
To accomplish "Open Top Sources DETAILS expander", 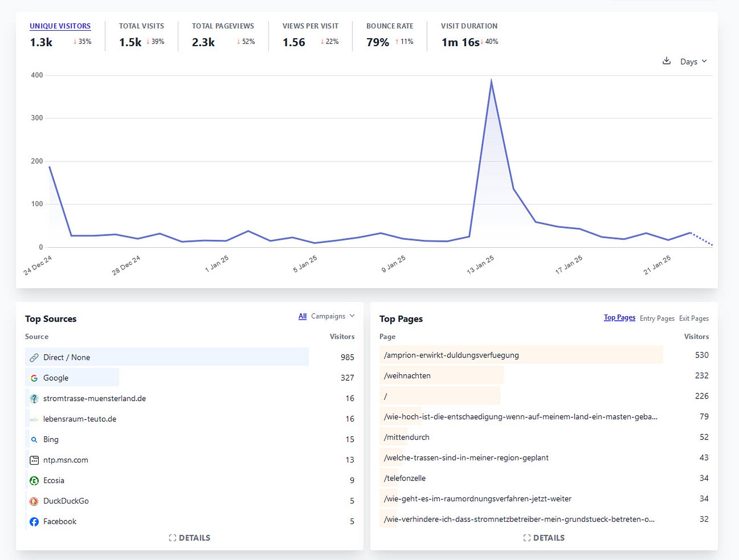I will (x=190, y=538).
